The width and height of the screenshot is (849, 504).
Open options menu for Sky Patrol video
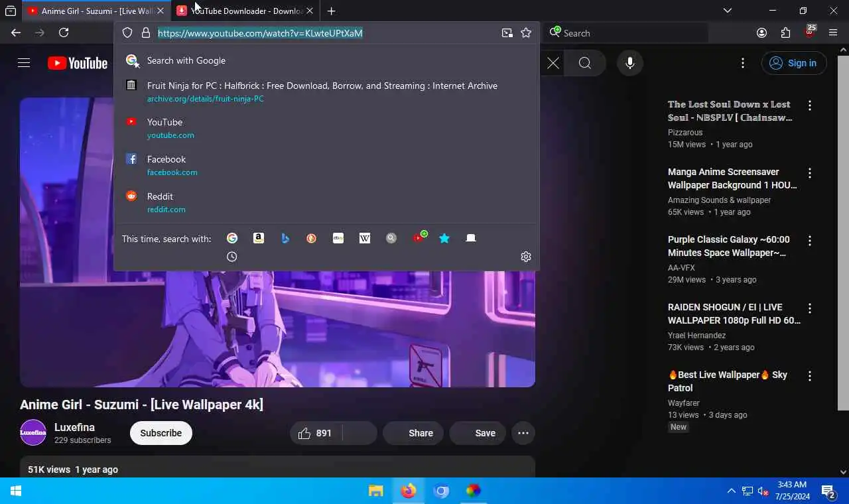[810, 376]
